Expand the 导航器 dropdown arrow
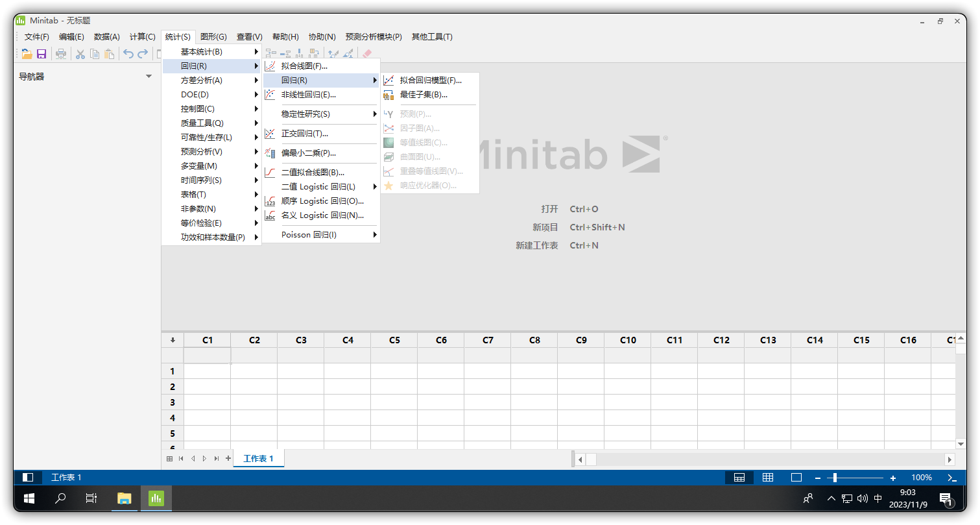The width and height of the screenshot is (980, 525). coord(149,77)
